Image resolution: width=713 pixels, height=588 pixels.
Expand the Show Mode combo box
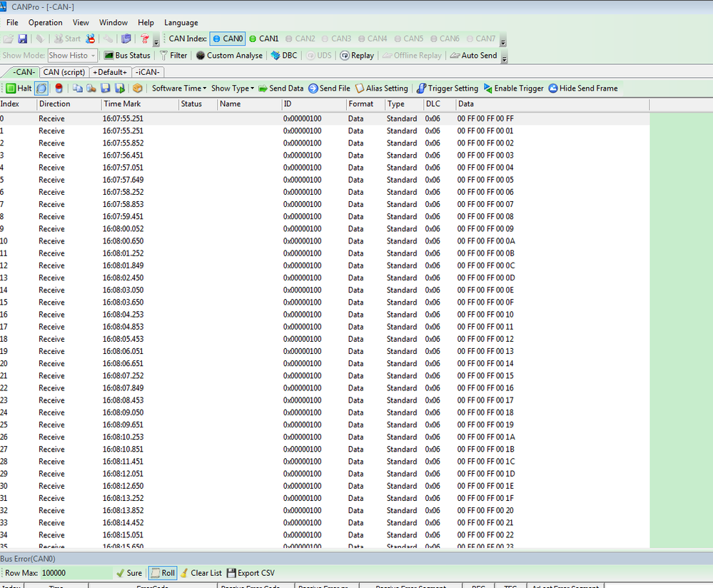pos(93,55)
